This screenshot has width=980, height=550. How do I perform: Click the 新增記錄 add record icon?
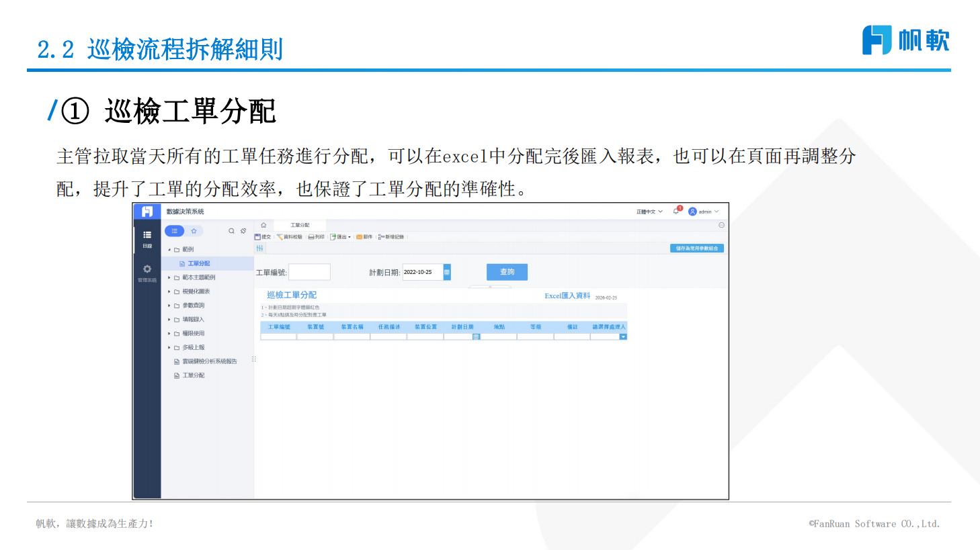point(380,237)
